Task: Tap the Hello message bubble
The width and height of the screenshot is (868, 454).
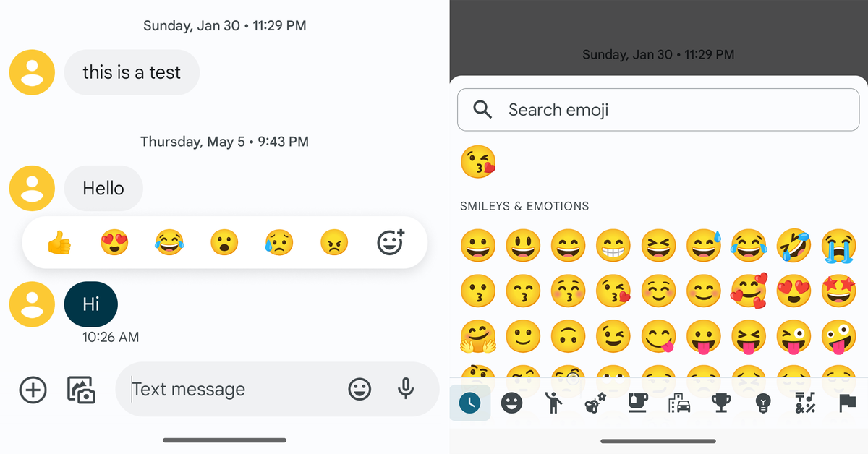Action: [x=103, y=189]
